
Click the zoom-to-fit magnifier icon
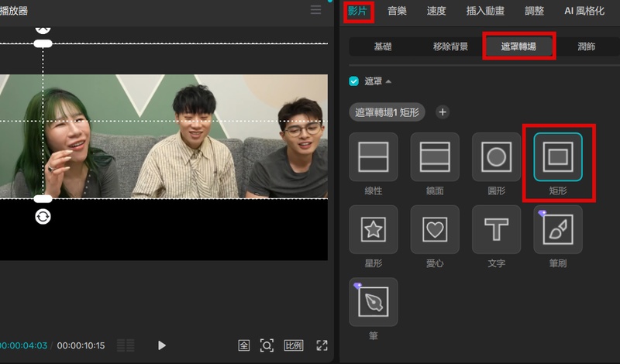(267, 345)
